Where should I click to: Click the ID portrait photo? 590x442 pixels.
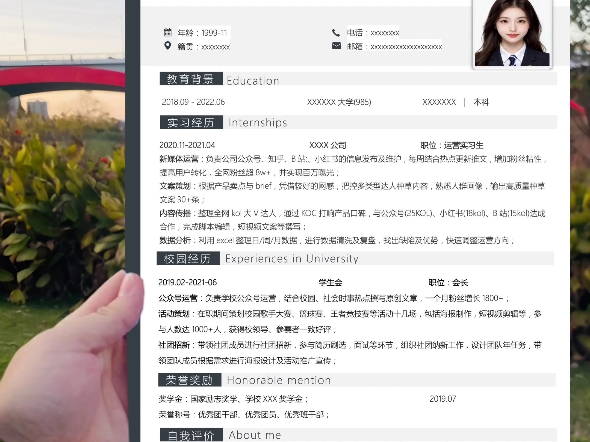coord(512,33)
